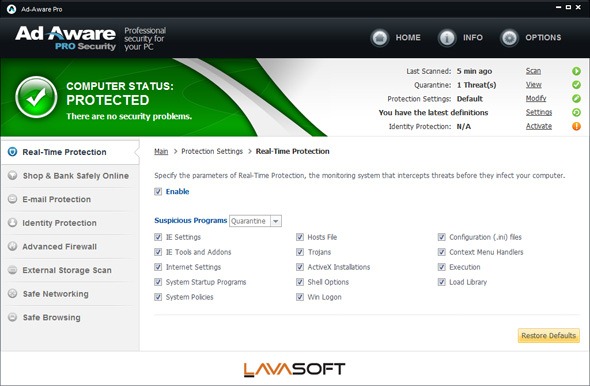This screenshot has height=386, width=590.
Task: Click green checkmark icon next to View
Action: (x=576, y=85)
